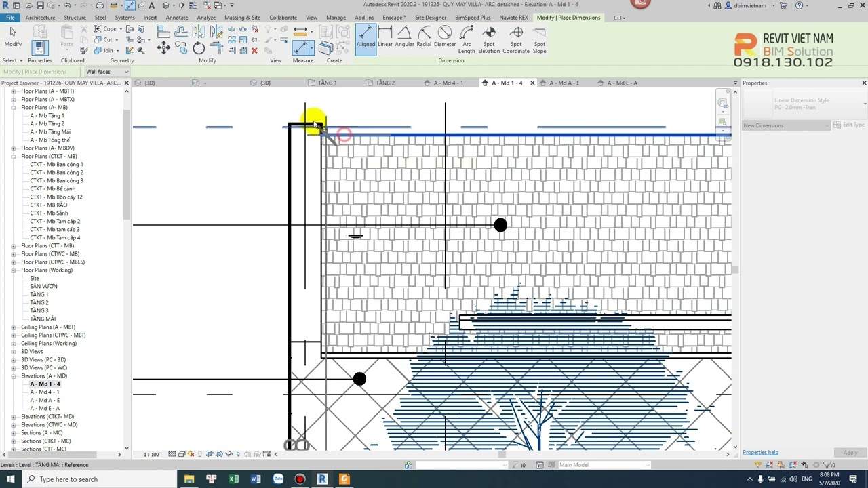868x488 pixels.
Task: Click the Modify arrow tool
Action: (13, 37)
